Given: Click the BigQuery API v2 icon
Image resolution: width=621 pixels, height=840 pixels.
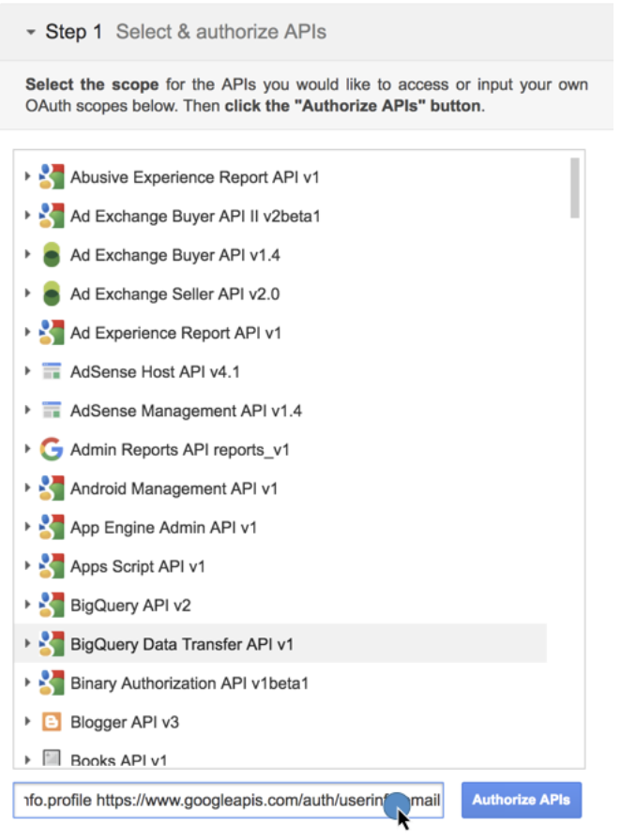Looking at the screenshot, I should (52, 606).
